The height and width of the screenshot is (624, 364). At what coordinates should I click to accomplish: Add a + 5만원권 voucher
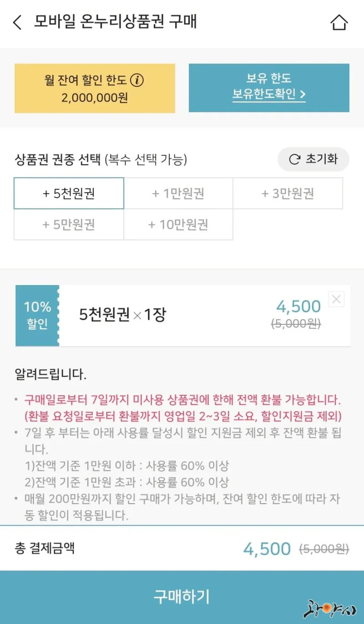click(69, 224)
